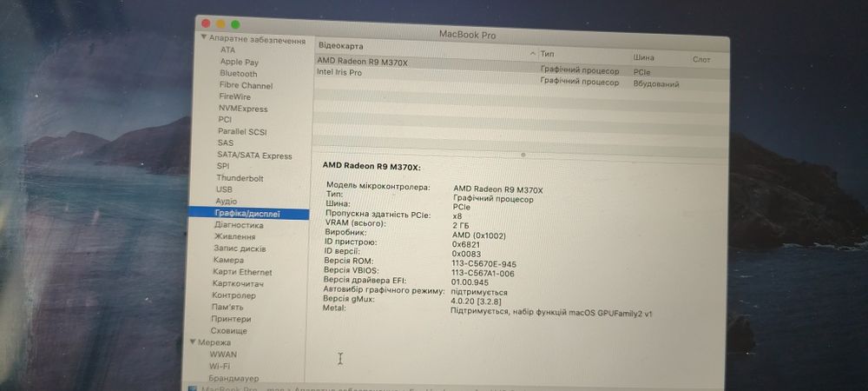This screenshot has width=868, height=391.
Task: Select SAS in the sidebar
Action: [226, 142]
